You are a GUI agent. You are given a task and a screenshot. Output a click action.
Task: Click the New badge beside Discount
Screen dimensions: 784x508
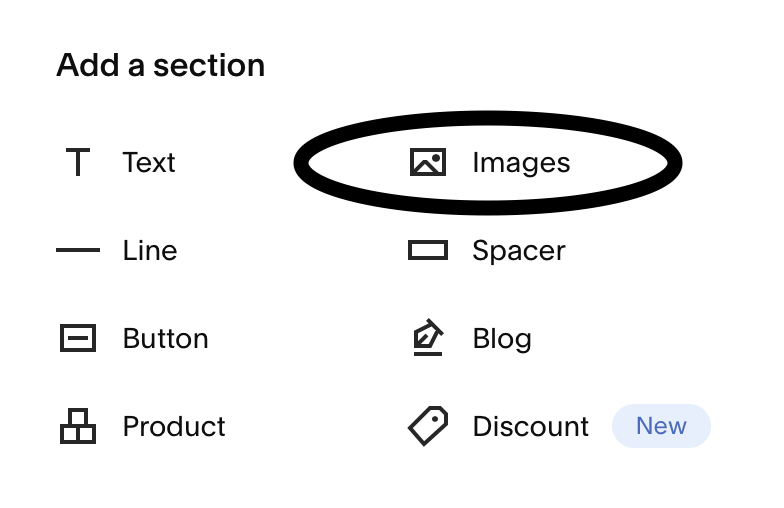661,426
